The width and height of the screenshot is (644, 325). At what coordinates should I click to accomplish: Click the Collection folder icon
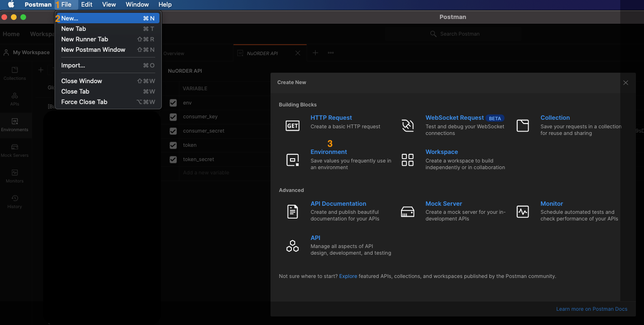[x=523, y=125]
